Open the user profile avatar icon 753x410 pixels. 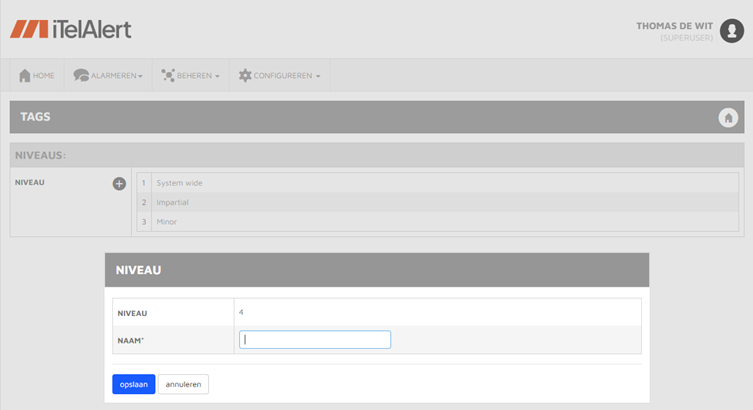click(x=731, y=31)
